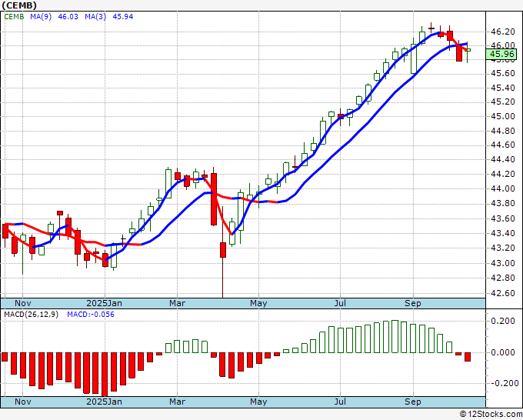This screenshot has height=420, width=523.
Task: Click the 45.40 price axis label
Action: 503,88
